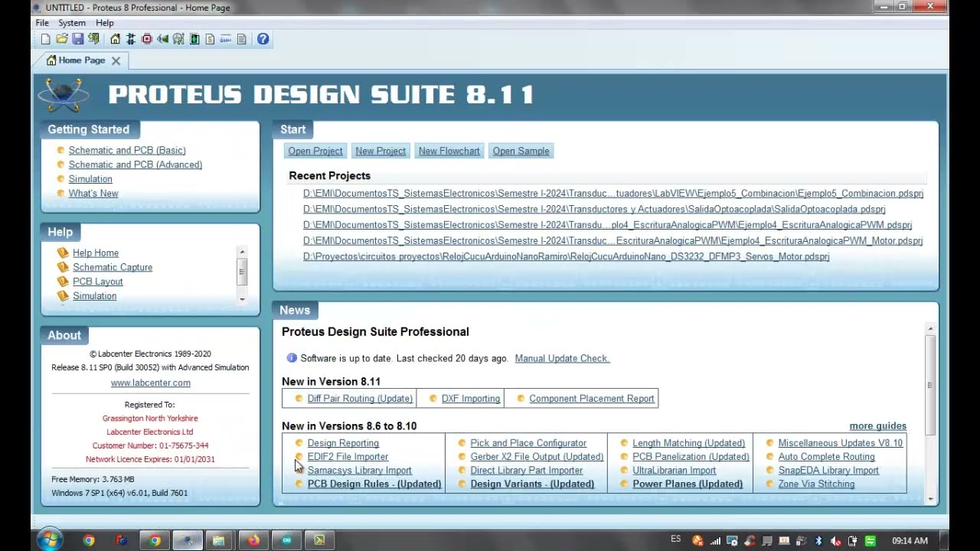Open PCB Layout help link
The width and height of the screenshot is (980, 551).
point(98,282)
